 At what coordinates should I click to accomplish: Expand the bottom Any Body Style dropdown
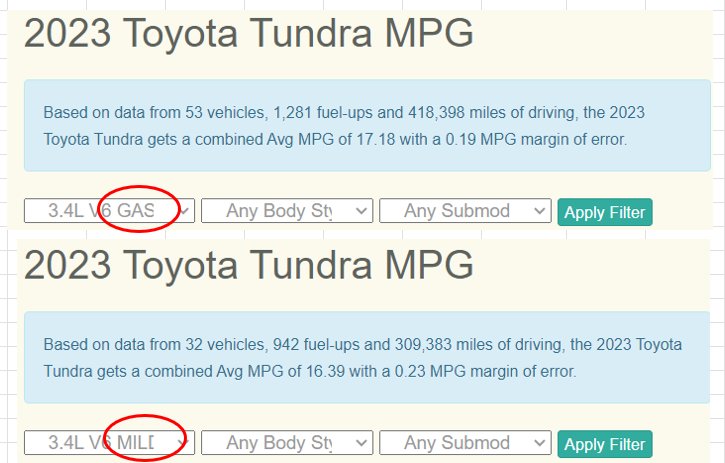[x=287, y=443]
